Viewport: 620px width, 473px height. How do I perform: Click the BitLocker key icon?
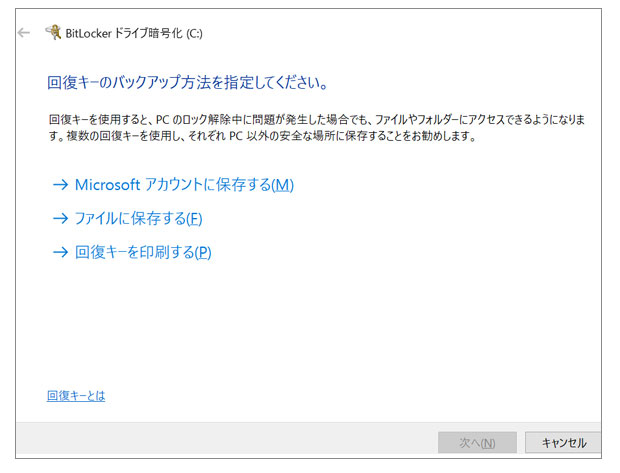(x=53, y=33)
